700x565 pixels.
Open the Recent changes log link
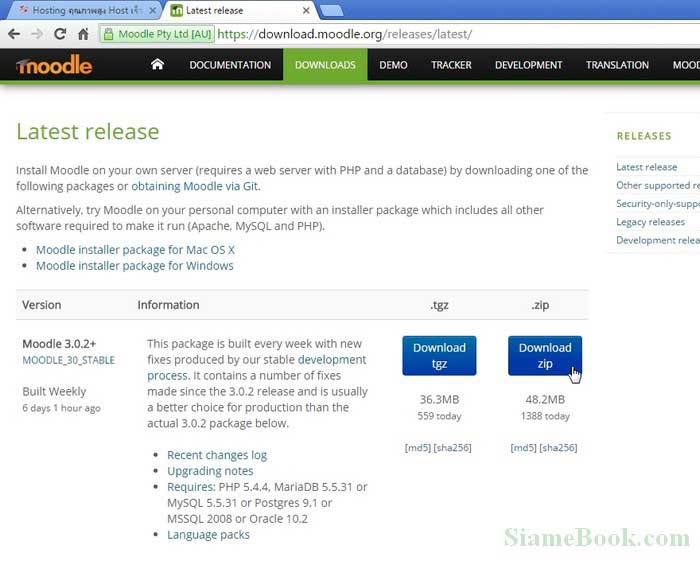pos(217,455)
